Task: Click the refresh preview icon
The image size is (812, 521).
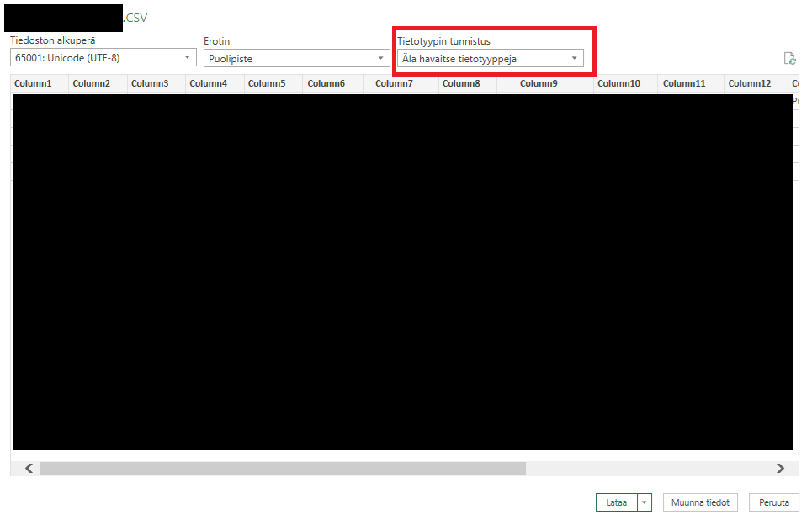Action: pos(789,58)
